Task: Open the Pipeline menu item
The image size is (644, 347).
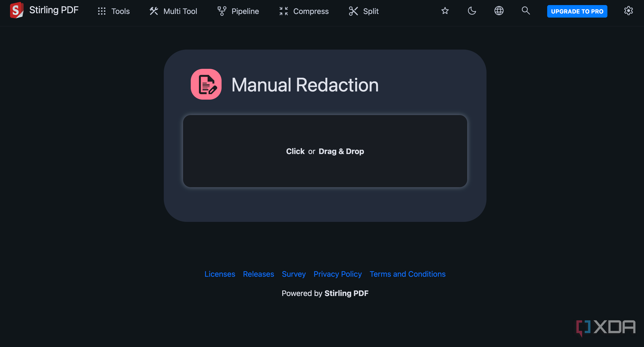Action: click(x=238, y=11)
